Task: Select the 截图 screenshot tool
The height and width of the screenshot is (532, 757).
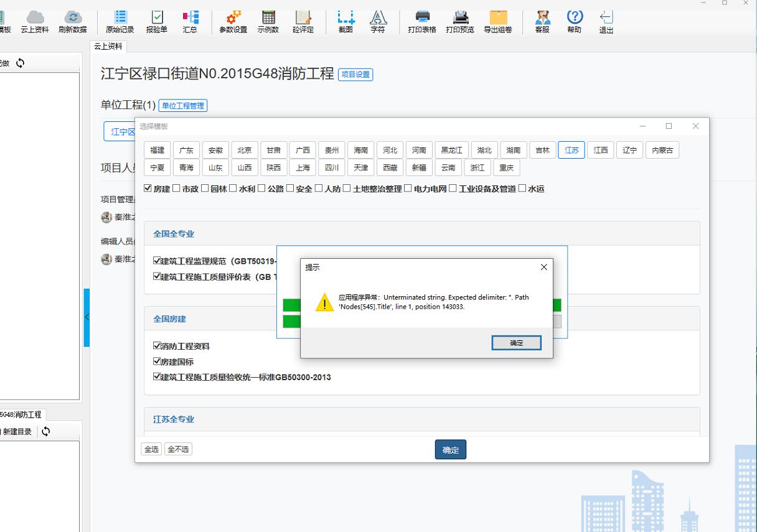Action: (346, 21)
